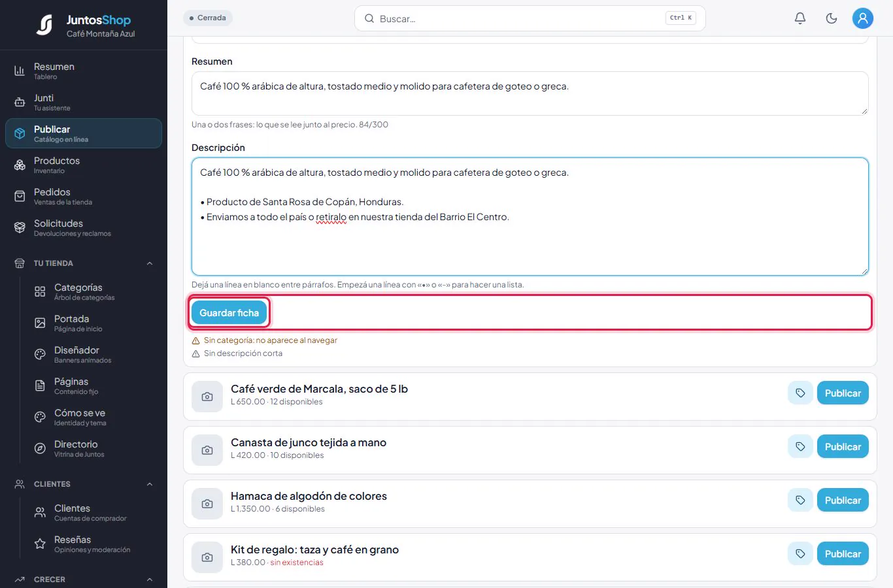Toggle dark mode with the moon icon
Screen dimensions: 893x588
[832, 18]
